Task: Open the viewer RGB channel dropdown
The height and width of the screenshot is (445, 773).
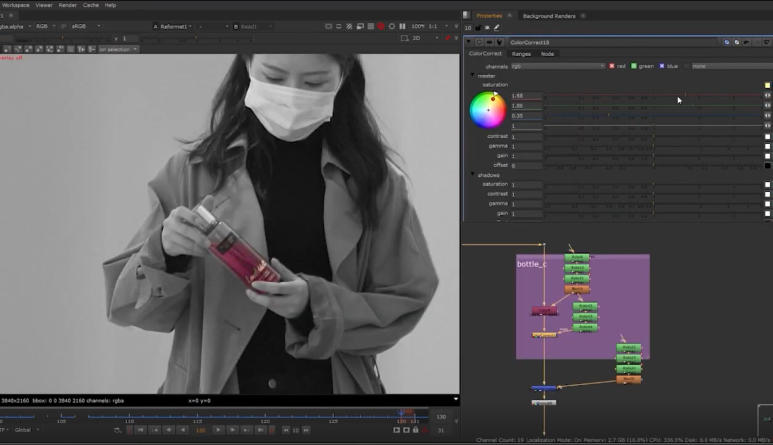Action: pyautogui.click(x=45, y=26)
